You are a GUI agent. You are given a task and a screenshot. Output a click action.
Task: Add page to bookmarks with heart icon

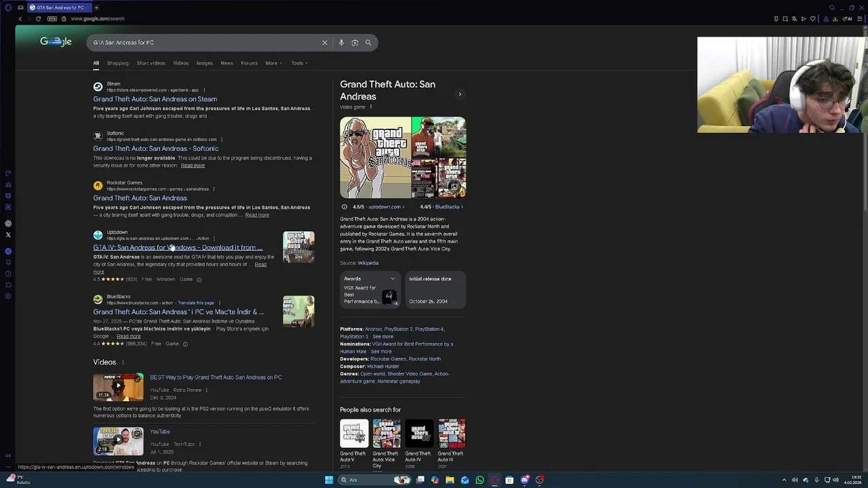tap(812, 19)
